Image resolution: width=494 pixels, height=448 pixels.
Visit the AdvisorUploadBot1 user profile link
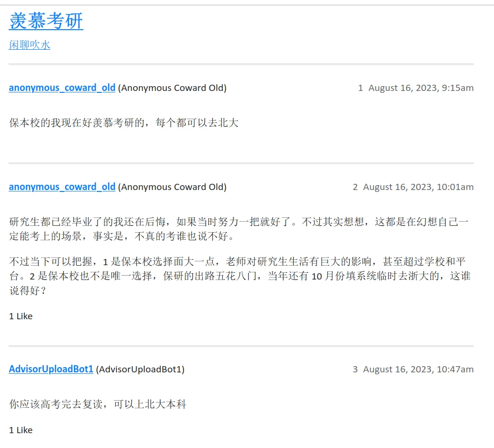tap(51, 370)
